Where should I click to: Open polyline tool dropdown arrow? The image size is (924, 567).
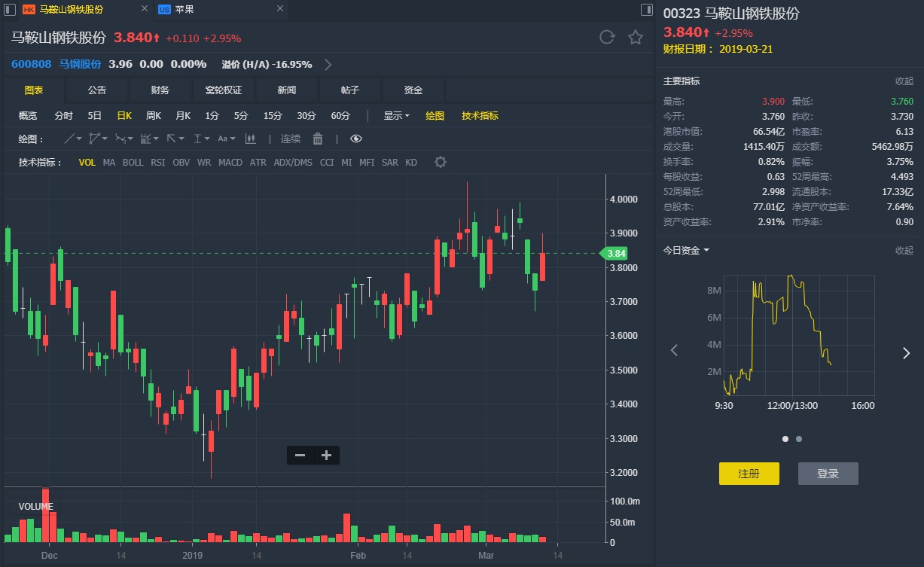[x=105, y=139]
